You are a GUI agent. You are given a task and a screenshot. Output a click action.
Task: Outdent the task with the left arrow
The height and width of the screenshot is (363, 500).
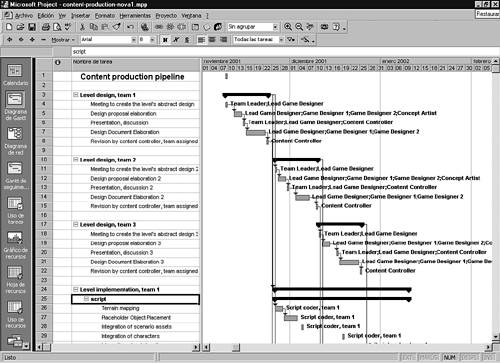click(x=9, y=40)
